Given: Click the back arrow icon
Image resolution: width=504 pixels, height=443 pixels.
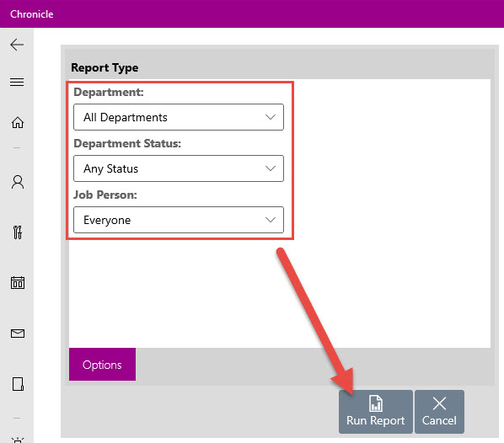Looking at the screenshot, I should coord(17,45).
